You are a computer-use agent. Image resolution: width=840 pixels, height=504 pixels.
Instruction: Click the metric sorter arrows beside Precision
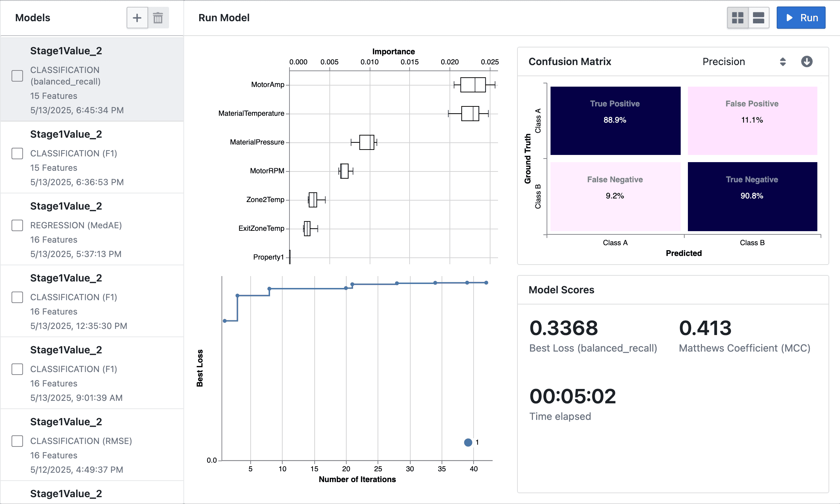pos(782,61)
